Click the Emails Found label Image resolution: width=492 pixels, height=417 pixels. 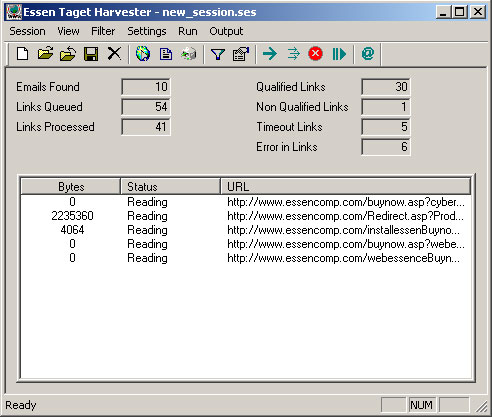[x=48, y=87]
